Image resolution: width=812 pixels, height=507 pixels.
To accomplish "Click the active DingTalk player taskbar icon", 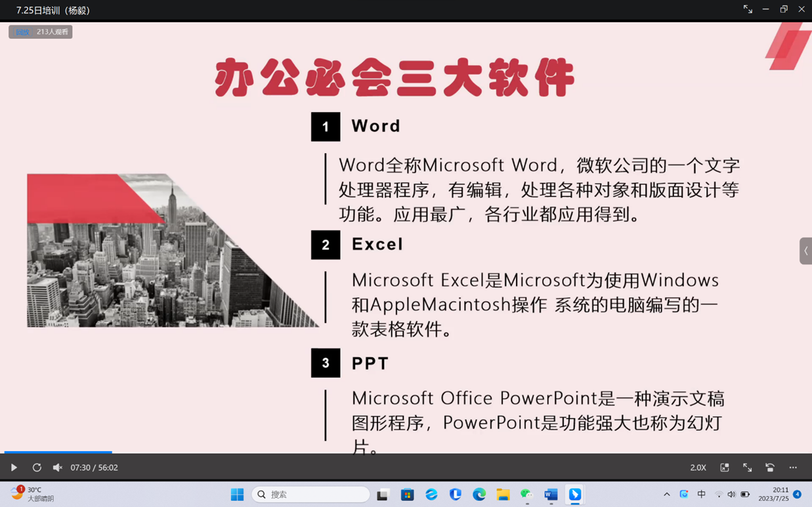I will coord(575,495).
